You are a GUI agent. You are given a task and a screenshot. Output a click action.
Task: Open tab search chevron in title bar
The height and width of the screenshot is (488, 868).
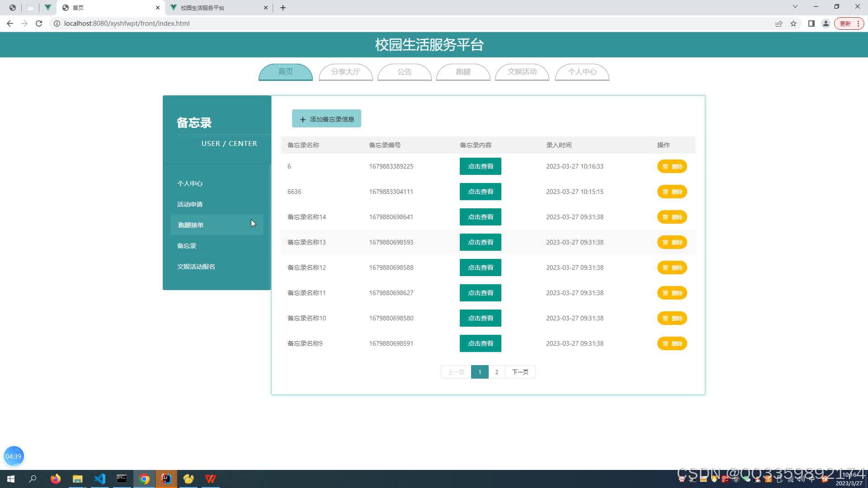[x=795, y=7]
